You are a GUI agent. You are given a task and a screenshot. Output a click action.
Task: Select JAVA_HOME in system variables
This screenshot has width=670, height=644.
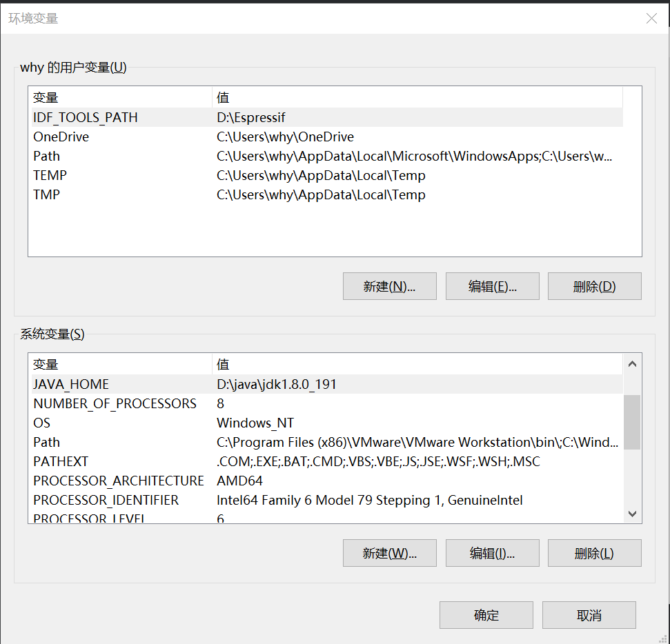click(71, 384)
